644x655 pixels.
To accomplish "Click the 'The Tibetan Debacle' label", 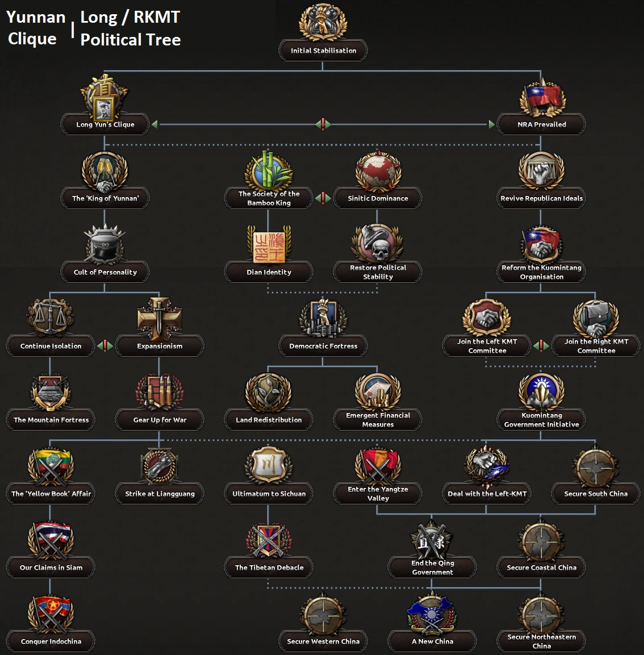I will pos(269,568).
